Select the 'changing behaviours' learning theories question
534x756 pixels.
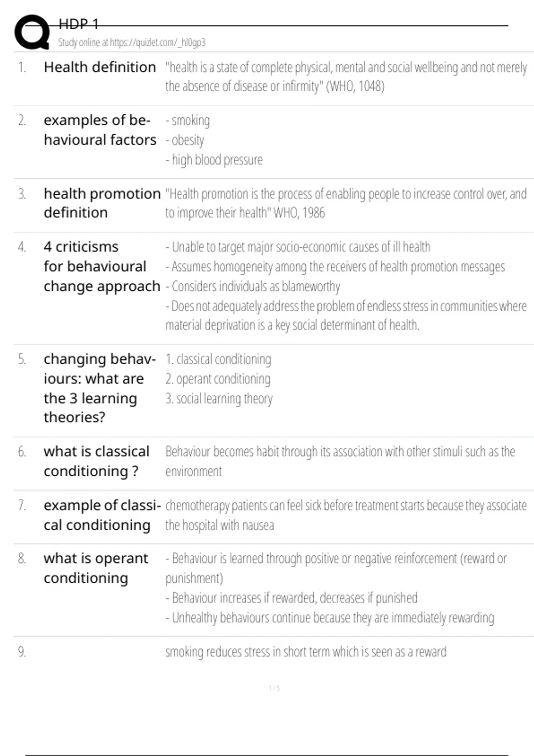(x=99, y=388)
